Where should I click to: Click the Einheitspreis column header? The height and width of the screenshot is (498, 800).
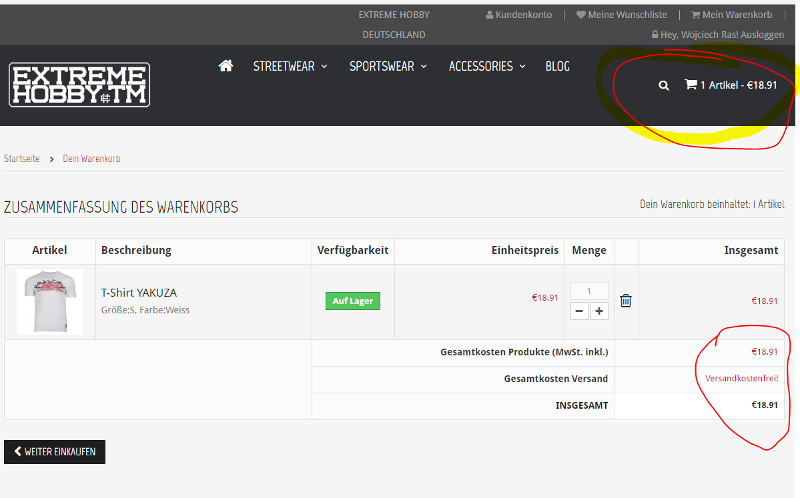[x=525, y=250]
